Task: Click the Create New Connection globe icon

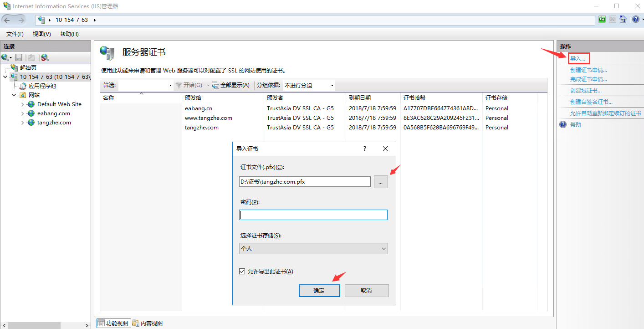Action: tap(5, 57)
